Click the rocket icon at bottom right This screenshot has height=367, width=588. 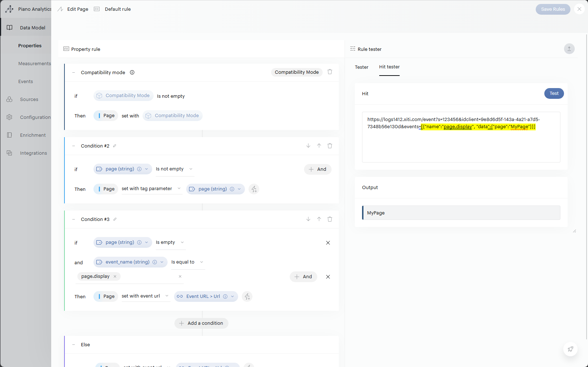click(x=570, y=349)
